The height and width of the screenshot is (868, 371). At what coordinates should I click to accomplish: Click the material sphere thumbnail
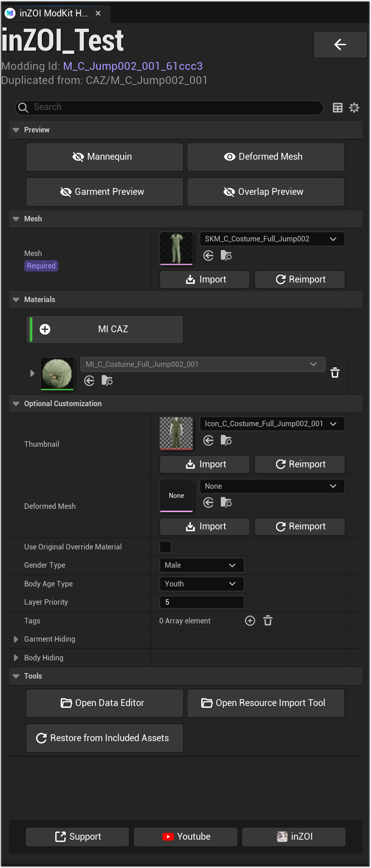pos(57,374)
